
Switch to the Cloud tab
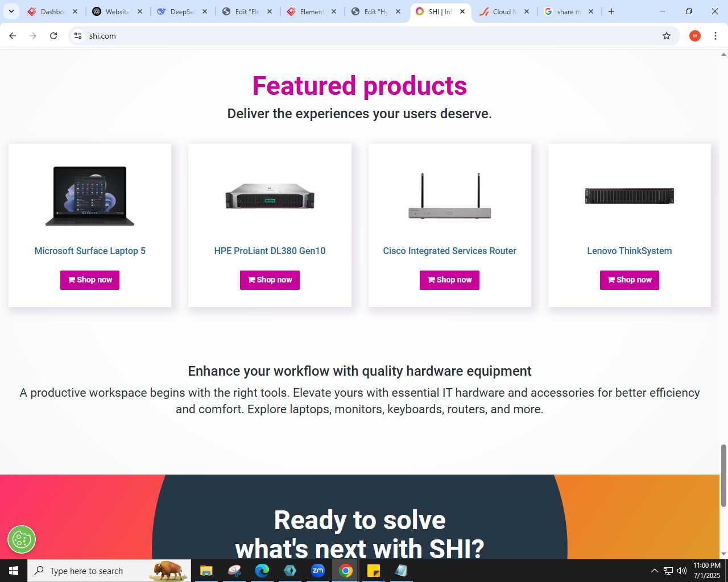tap(504, 11)
